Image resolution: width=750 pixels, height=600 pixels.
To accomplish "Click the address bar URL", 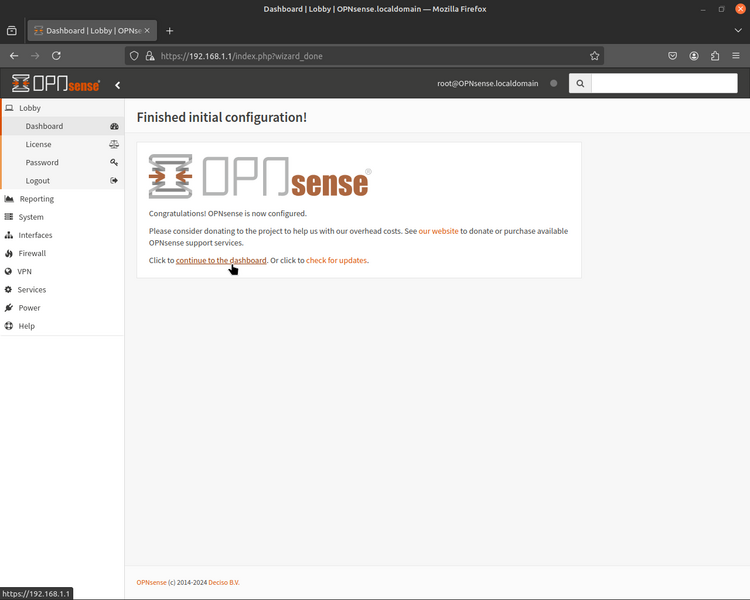I will click(242, 56).
